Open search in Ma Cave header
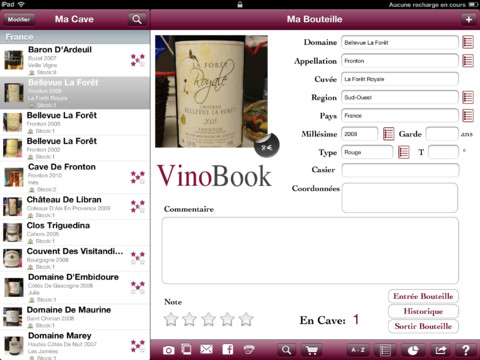This screenshot has height=360, width=480. (137, 19)
